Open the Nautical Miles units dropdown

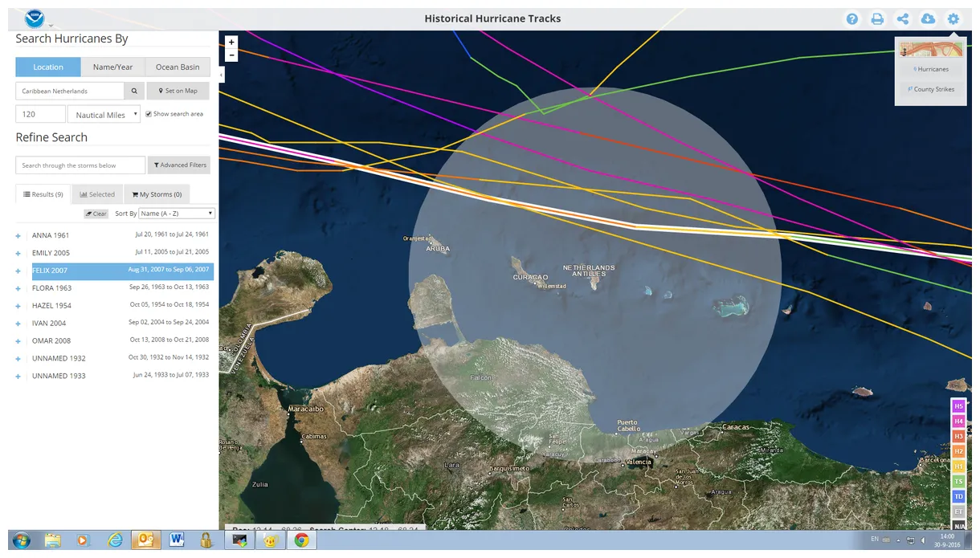pos(104,115)
